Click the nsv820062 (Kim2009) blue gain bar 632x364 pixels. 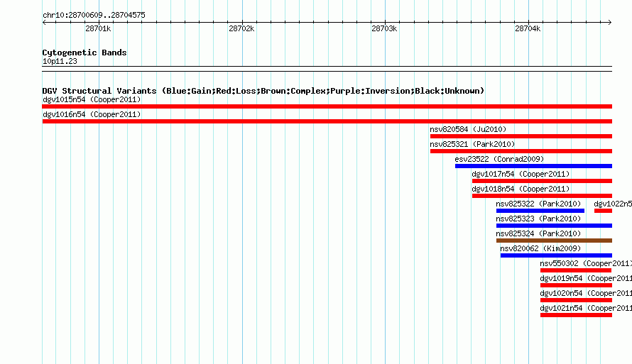tap(556, 255)
